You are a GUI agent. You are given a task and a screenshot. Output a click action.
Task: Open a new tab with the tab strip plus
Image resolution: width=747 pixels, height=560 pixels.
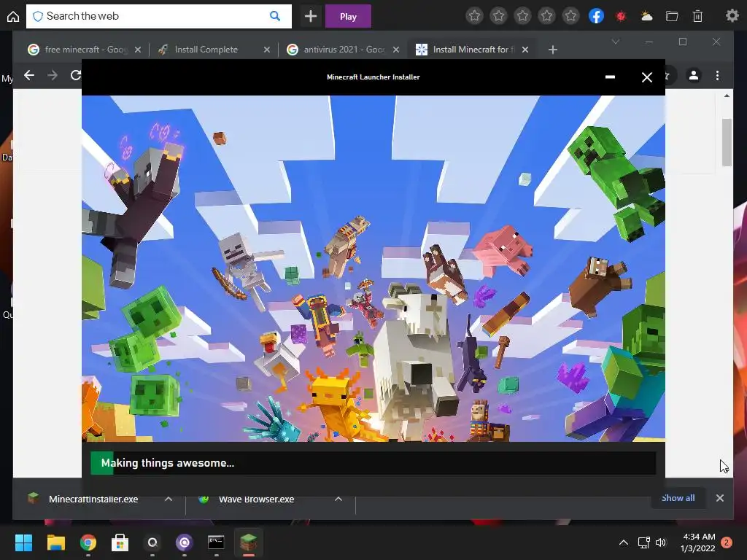[553, 50]
